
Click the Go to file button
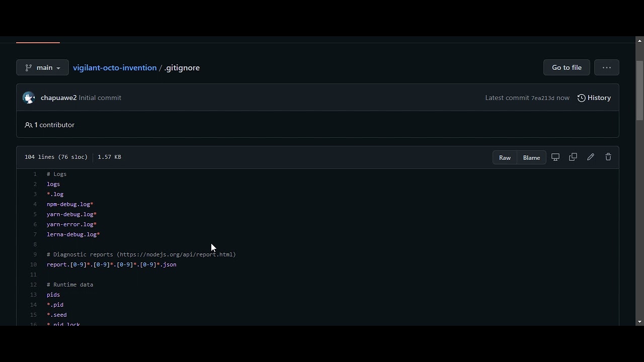pyautogui.click(x=567, y=67)
